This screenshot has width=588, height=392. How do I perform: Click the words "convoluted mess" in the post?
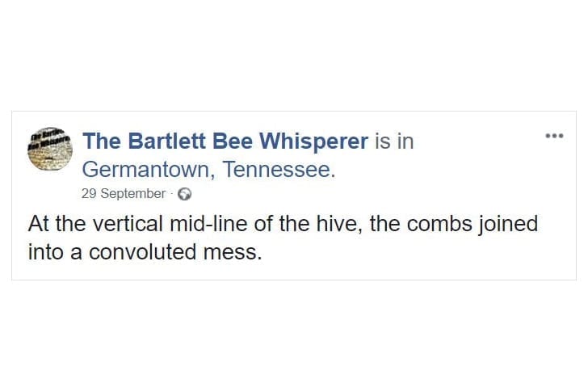click(x=175, y=251)
